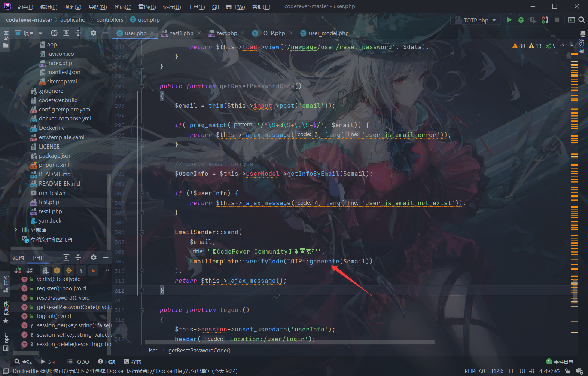Start debugging with the green bug icon
This screenshot has height=376, width=588.
click(521, 20)
